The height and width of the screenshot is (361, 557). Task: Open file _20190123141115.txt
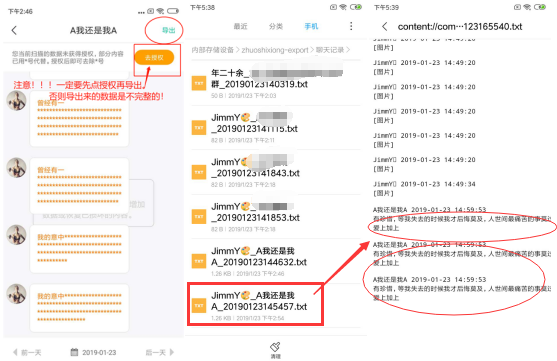click(276, 128)
